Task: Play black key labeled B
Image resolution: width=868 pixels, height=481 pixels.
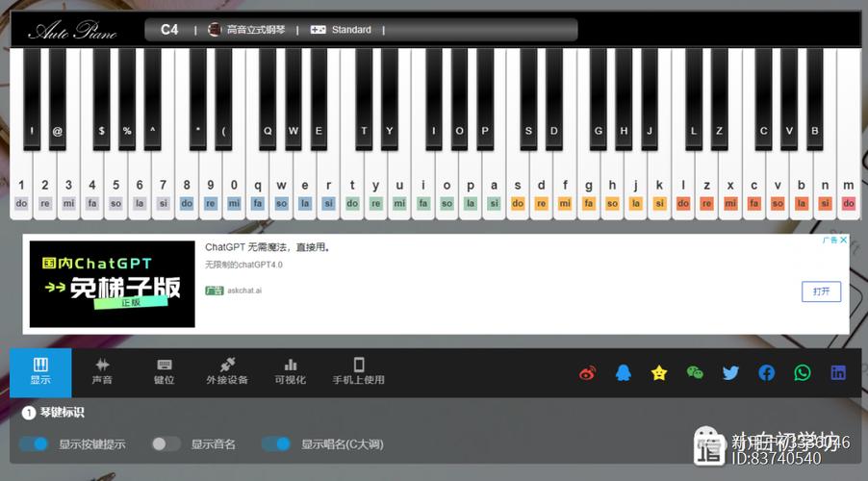Action: pyautogui.click(x=814, y=100)
